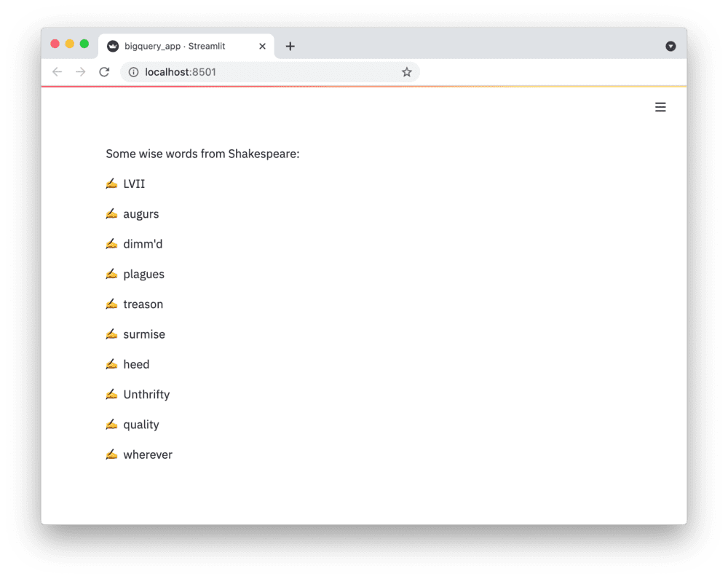Click the writing hand emoji beside LVII
Screen dimensions: 728x579
111,184
